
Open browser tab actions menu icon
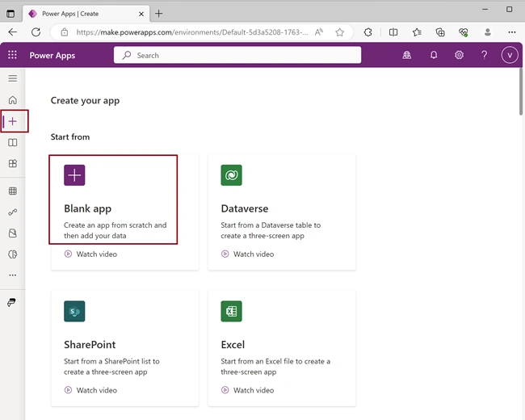[10, 14]
